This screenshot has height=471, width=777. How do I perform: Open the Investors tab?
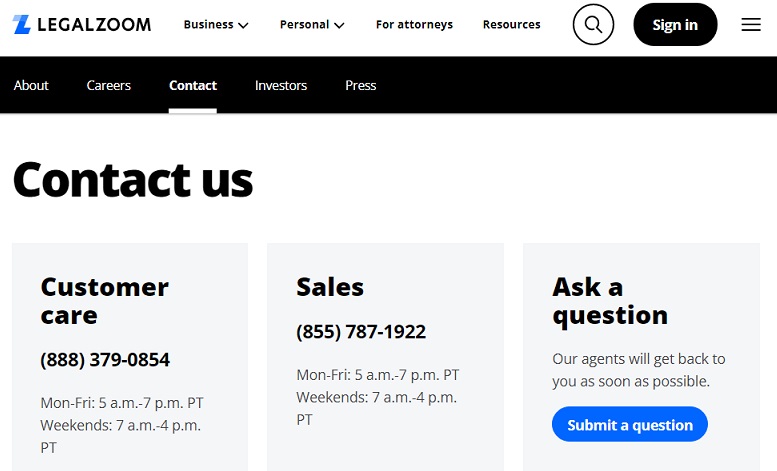281,85
